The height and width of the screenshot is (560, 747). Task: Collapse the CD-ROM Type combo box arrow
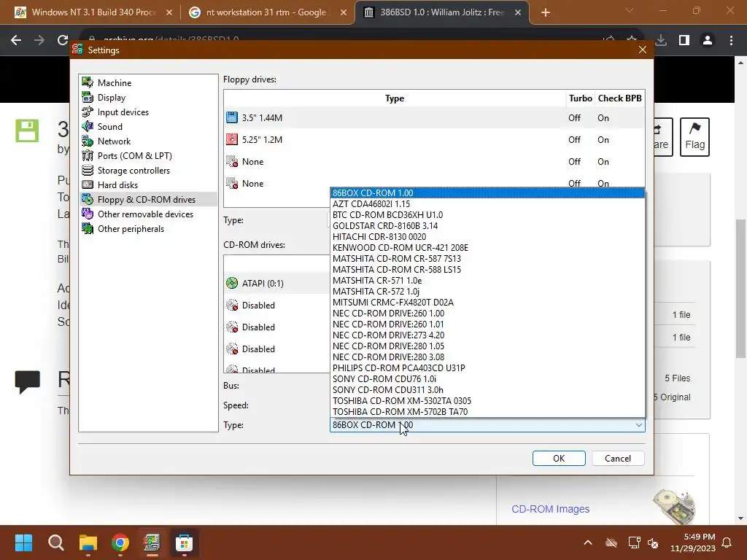pyautogui.click(x=639, y=425)
